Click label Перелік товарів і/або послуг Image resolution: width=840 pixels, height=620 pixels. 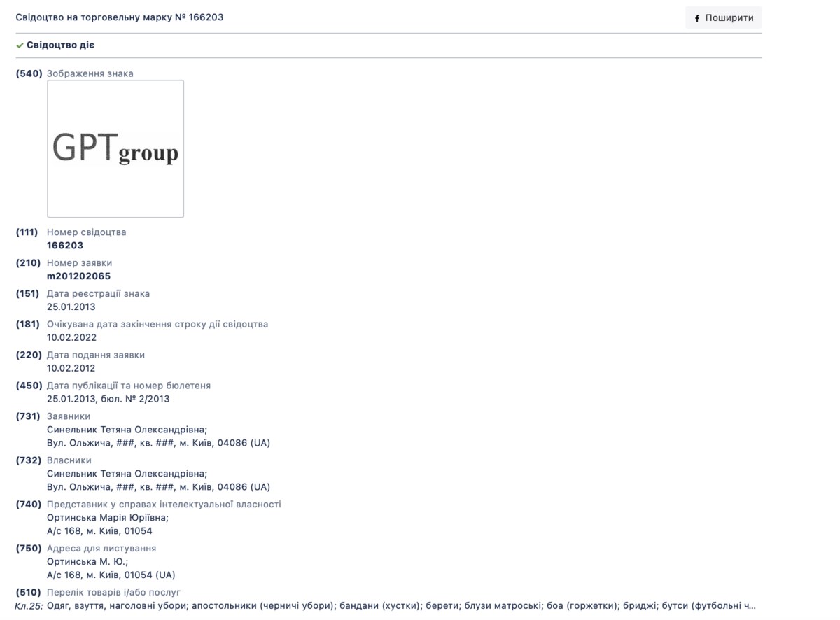114,593
